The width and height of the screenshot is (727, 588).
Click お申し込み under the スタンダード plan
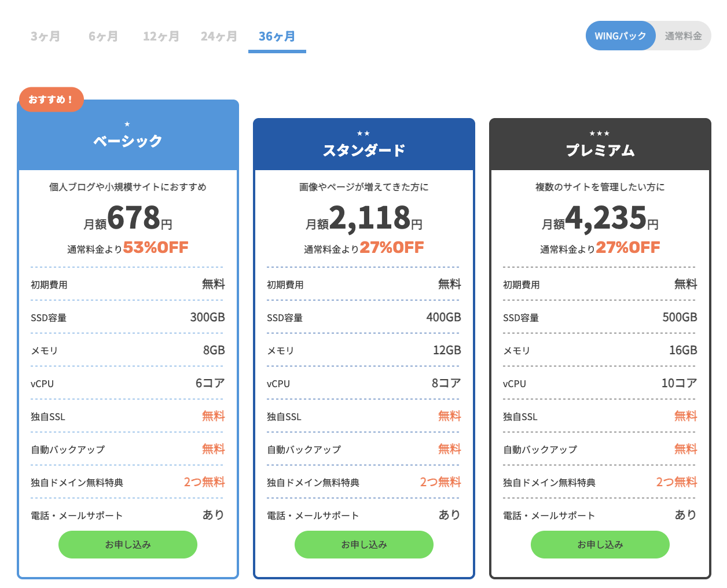pyautogui.click(x=364, y=545)
